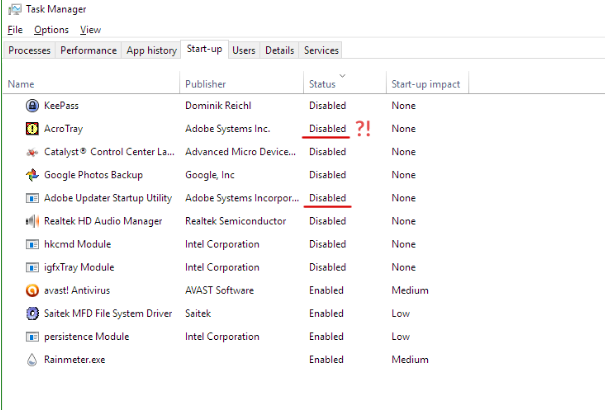Switch to the Users tab
Viewport: 605px width, 410px height.
click(x=244, y=50)
